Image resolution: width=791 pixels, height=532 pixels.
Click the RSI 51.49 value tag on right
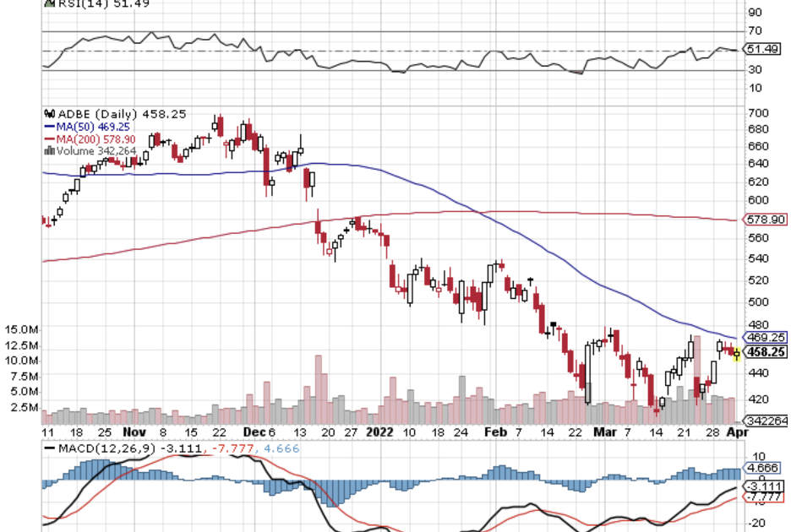point(761,50)
